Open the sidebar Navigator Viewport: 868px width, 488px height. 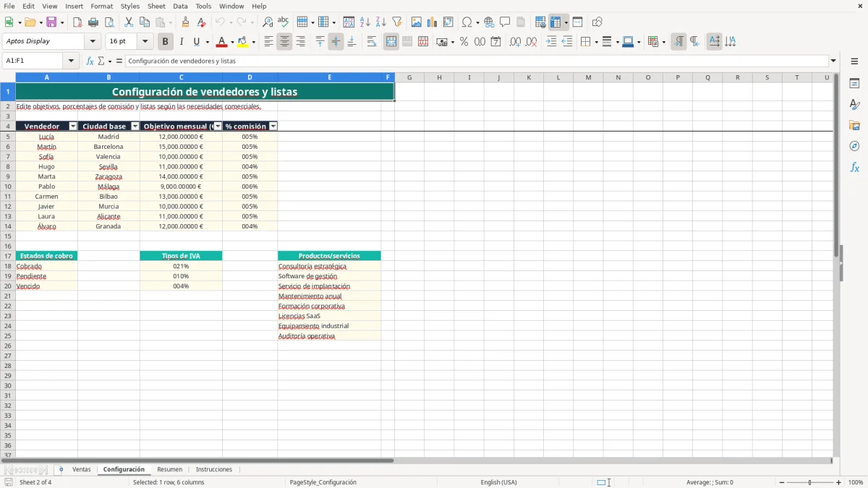(x=854, y=146)
